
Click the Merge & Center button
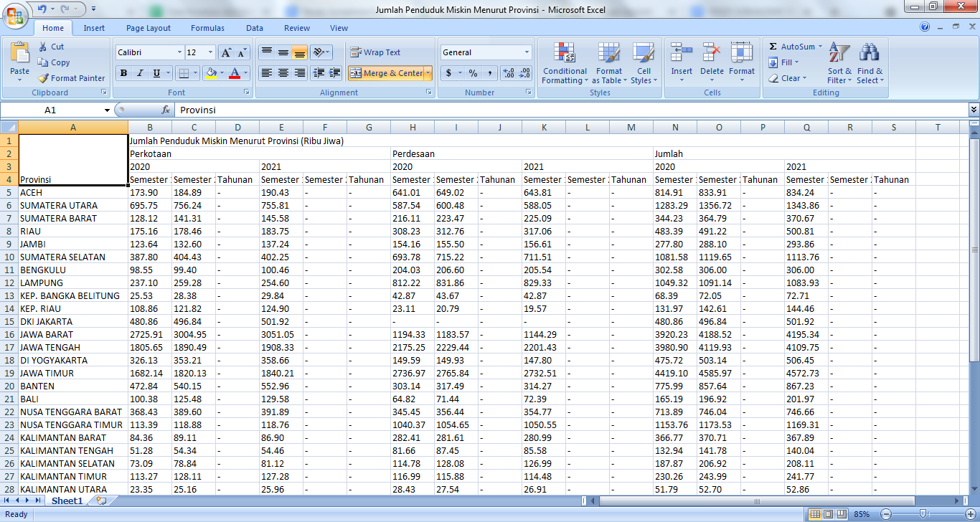tap(387, 73)
